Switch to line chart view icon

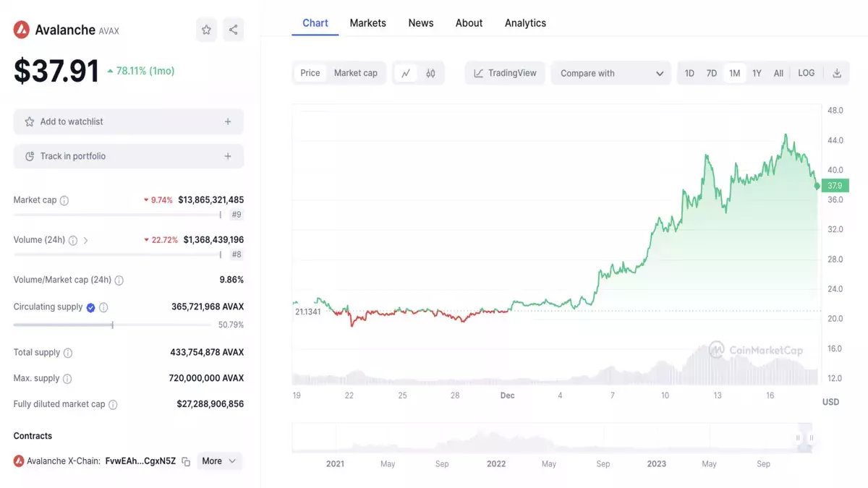click(406, 73)
